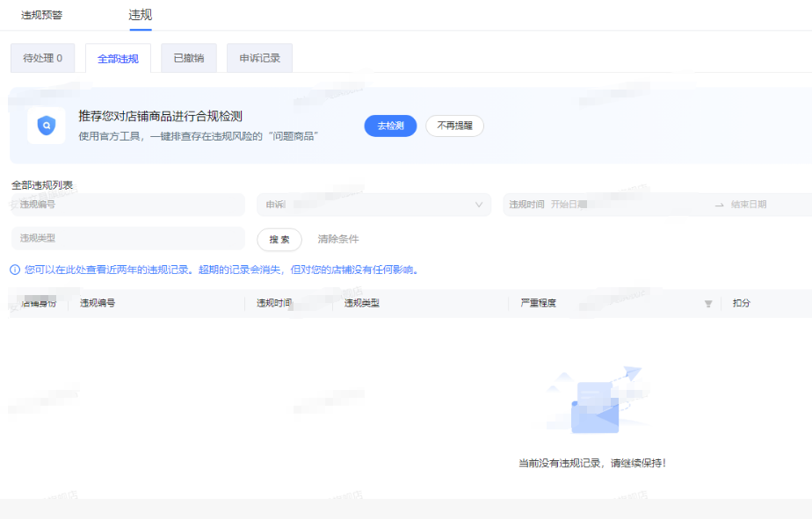Switch to the 违规预警 top tab

pyautogui.click(x=42, y=15)
